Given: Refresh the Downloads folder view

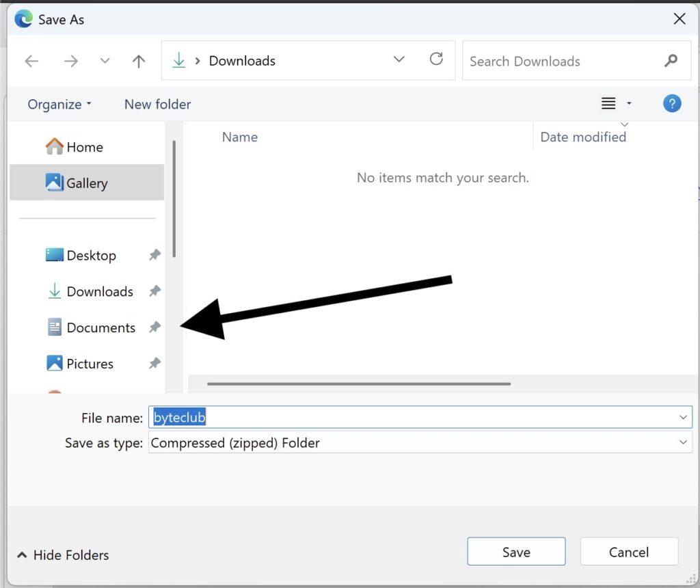Looking at the screenshot, I should 436,59.
